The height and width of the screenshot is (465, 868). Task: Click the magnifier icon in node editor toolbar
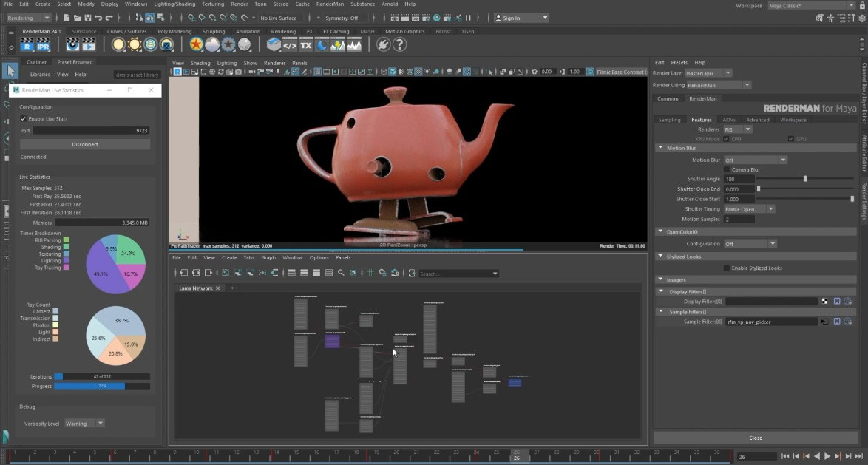coord(341,272)
